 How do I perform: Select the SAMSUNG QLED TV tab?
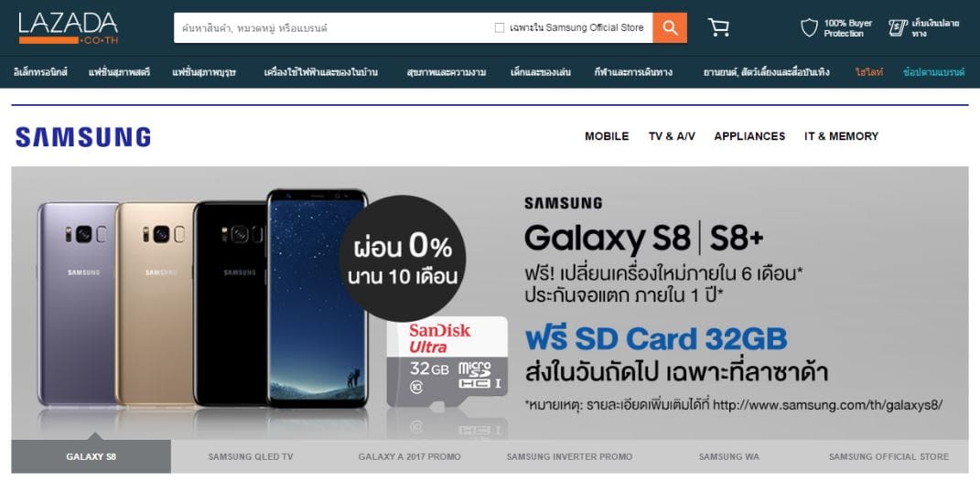[251, 456]
